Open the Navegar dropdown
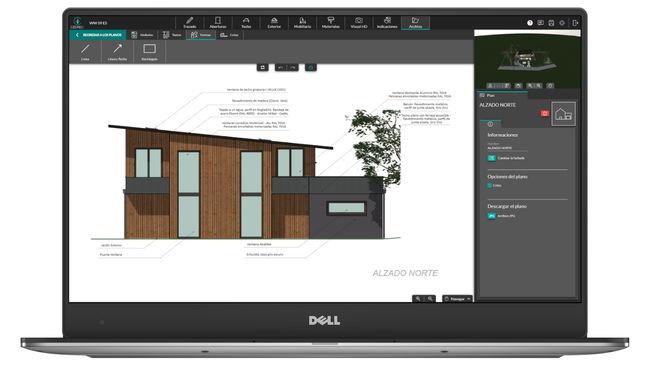Screen dimensions: 650x366 tap(457, 298)
